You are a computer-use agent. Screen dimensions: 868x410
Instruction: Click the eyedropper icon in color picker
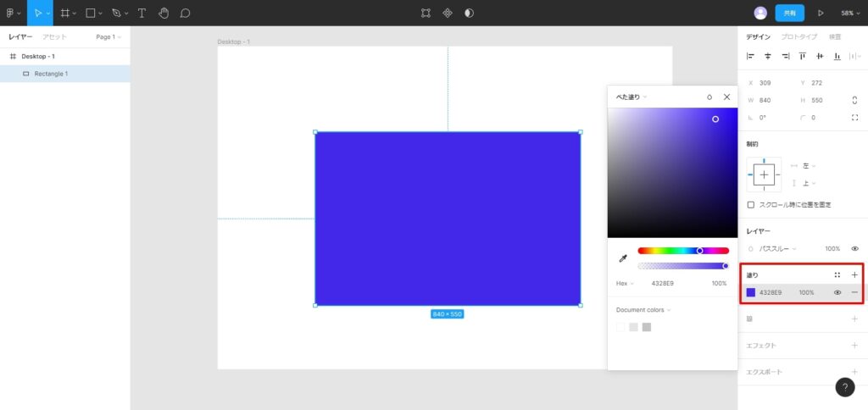622,258
